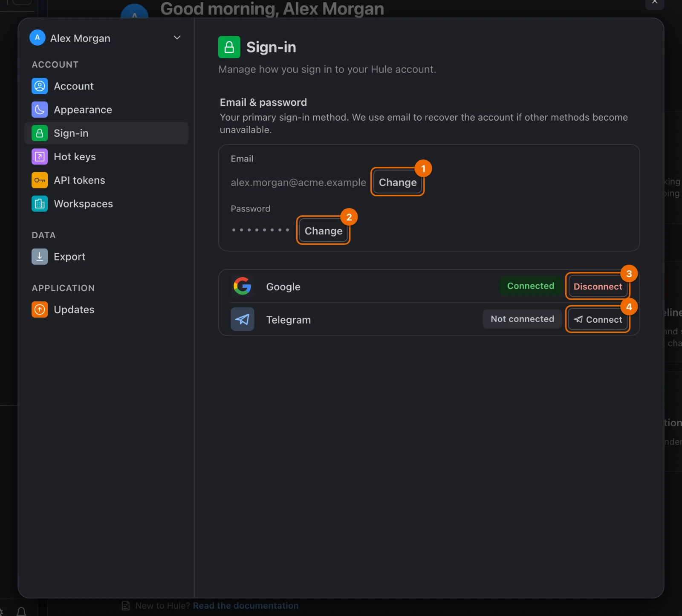Disconnect the Google account
682x616 pixels.
tap(598, 286)
